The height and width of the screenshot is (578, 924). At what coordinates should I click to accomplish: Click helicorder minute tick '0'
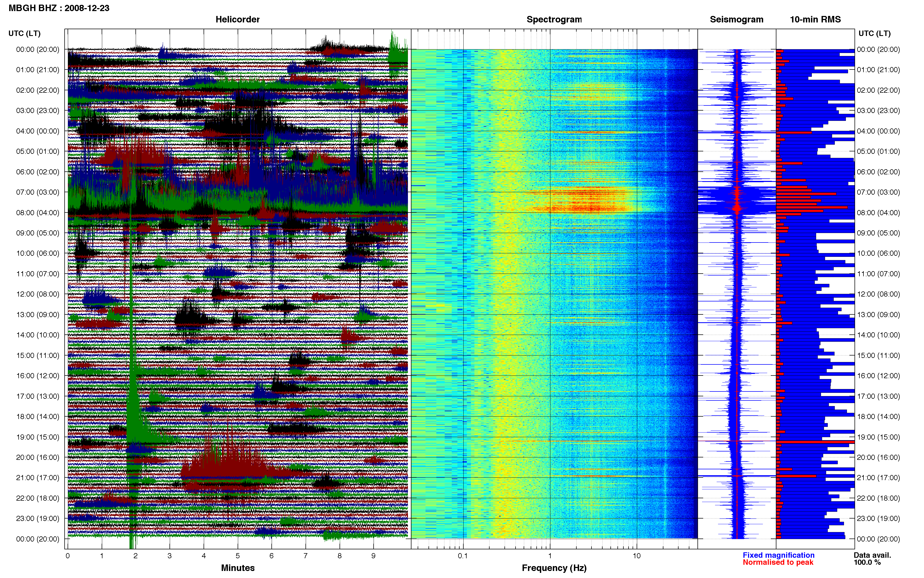pyautogui.click(x=68, y=556)
